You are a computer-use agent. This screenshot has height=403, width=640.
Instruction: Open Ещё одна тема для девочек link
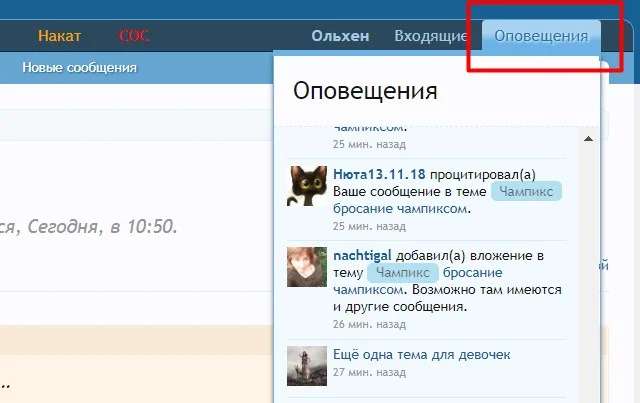click(422, 354)
